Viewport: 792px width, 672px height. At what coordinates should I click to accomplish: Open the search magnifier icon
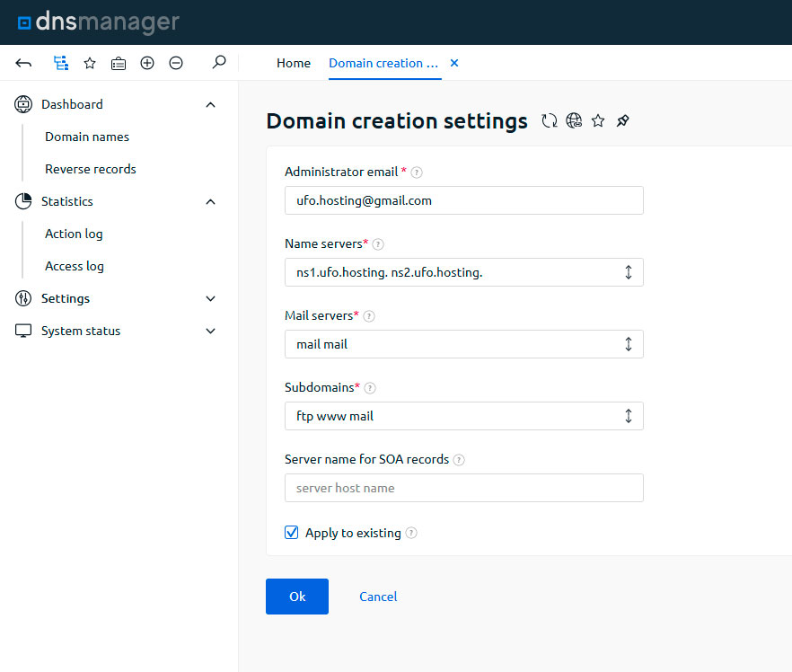218,63
